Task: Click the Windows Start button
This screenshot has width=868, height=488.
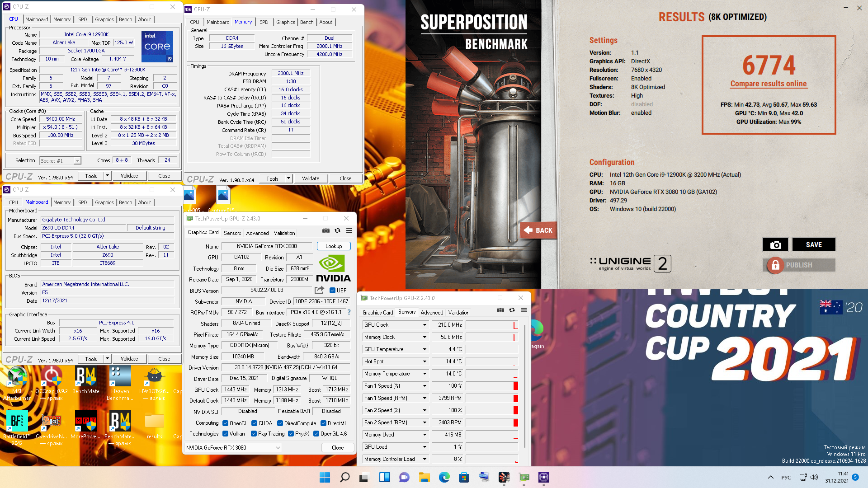Action: 325,477
